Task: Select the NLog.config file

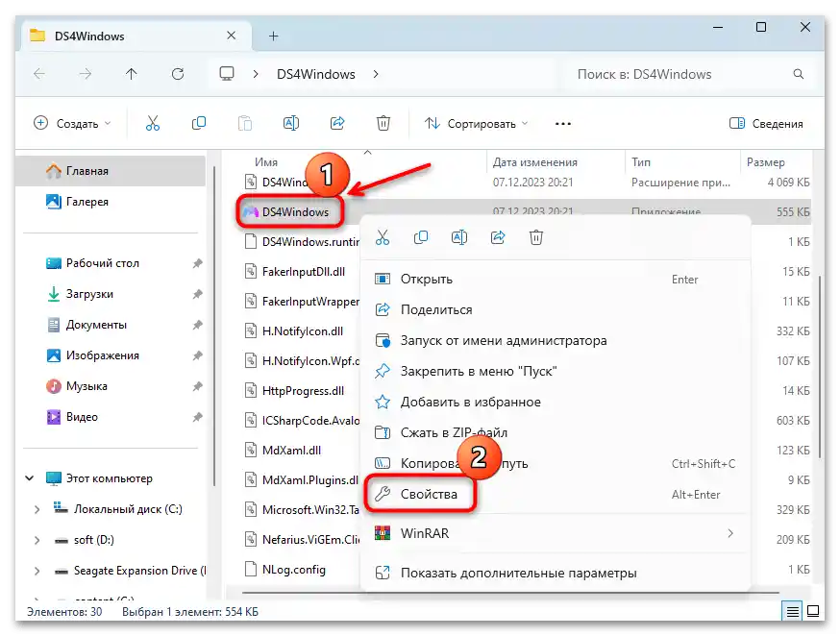Action: [x=294, y=569]
